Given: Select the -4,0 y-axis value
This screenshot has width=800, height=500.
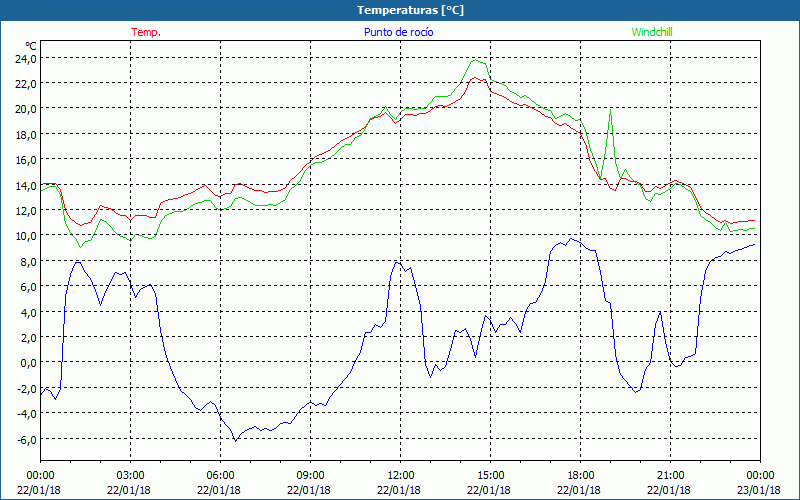Looking at the screenshot, I should (x=27, y=414).
